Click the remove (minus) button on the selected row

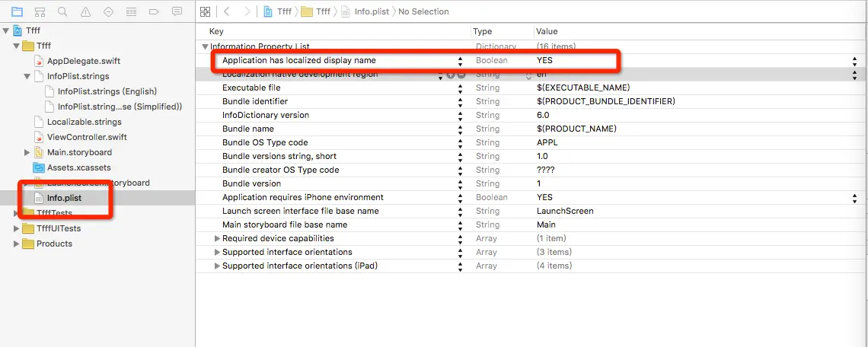tap(461, 75)
